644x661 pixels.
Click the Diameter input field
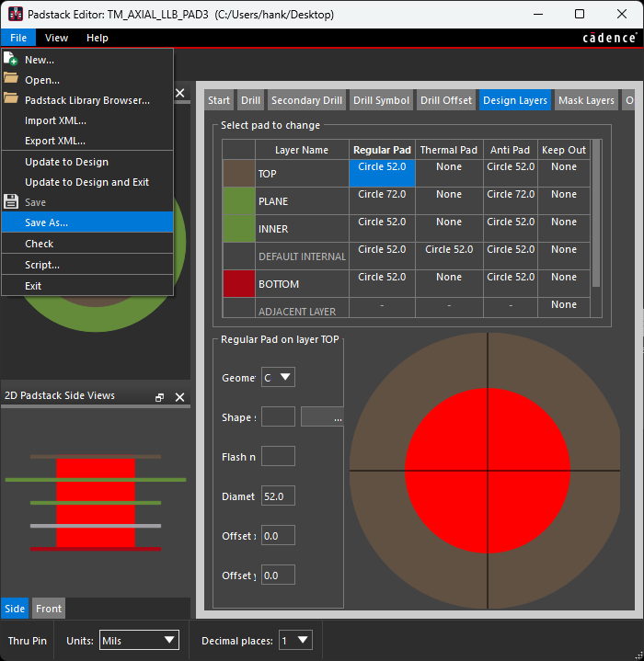tap(278, 496)
